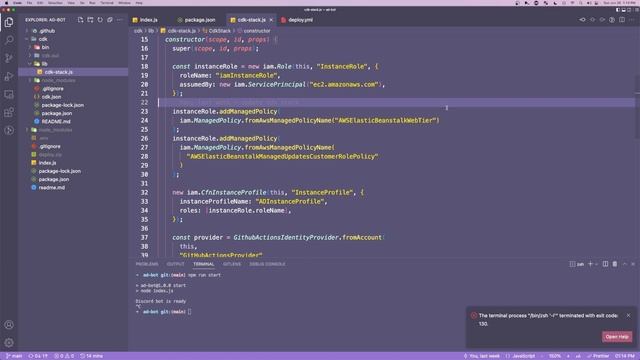Open the launch profile dropdown next to plus

596,264
